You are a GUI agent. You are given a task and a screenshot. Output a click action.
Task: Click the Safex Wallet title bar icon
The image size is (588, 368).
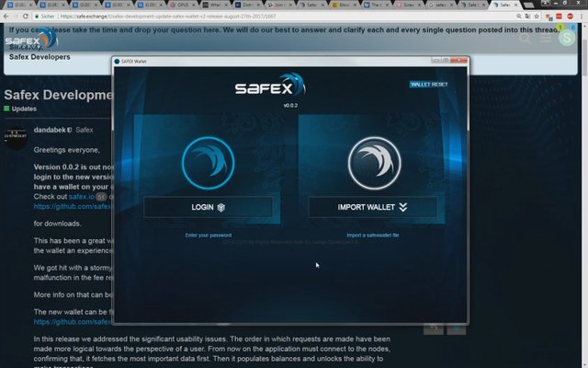(117, 62)
